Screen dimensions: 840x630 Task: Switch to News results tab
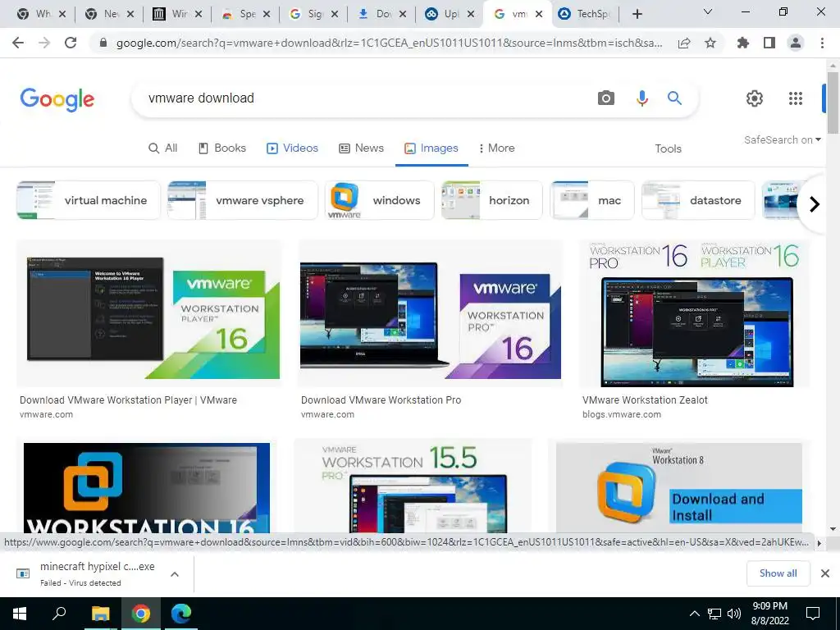(362, 148)
